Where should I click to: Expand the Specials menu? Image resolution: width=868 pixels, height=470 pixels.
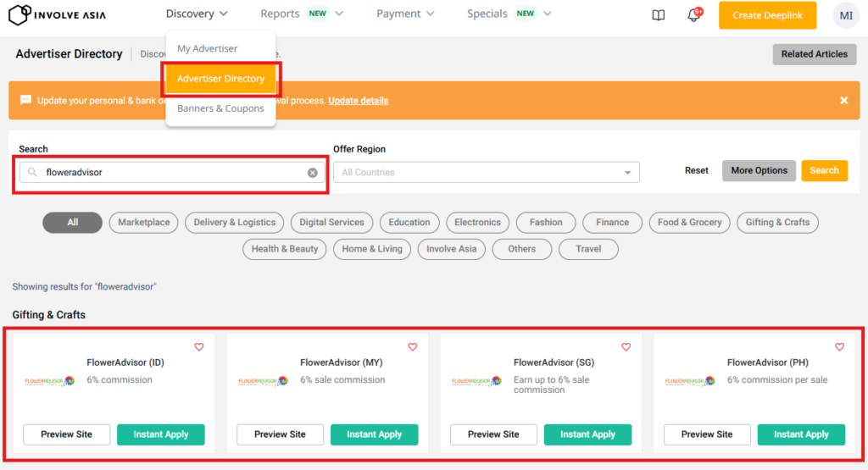(509, 14)
